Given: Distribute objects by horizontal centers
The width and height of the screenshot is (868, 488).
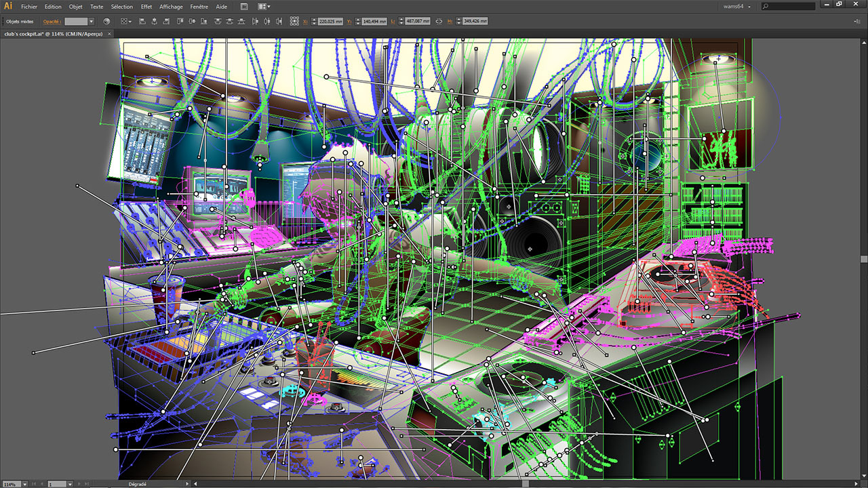Looking at the screenshot, I should pos(267,22).
